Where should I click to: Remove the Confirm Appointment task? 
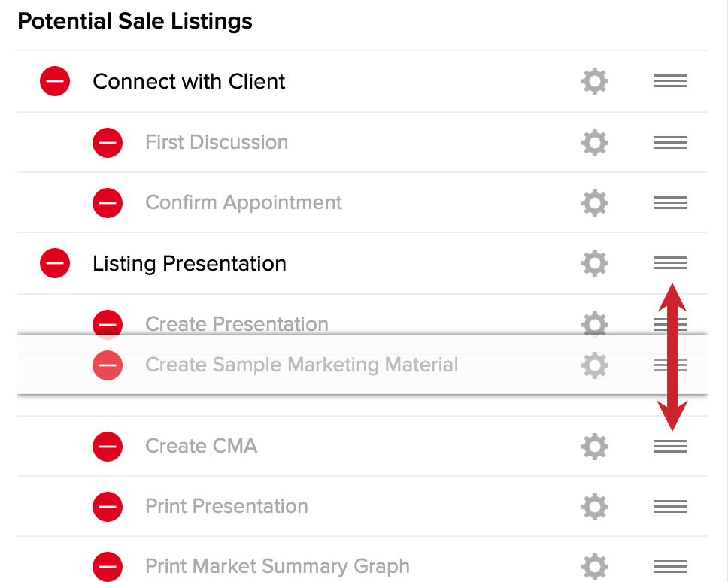point(108,203)
